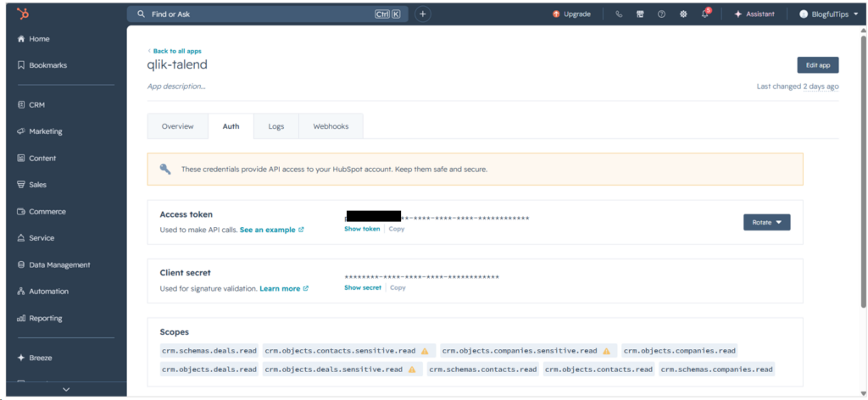Open the Rotate dropdown button
868x400 pixels.
(766, 222)
